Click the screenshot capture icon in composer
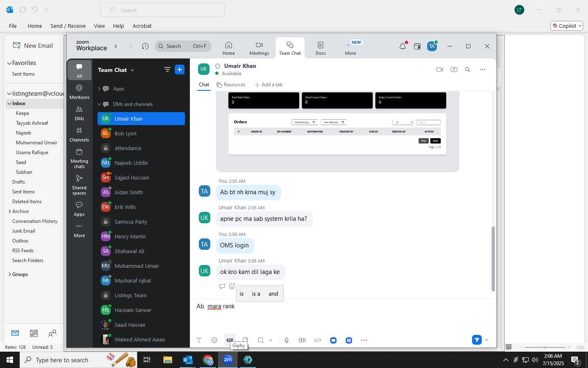The height and width of the screenshot is (368, 588). click(261, 340)
